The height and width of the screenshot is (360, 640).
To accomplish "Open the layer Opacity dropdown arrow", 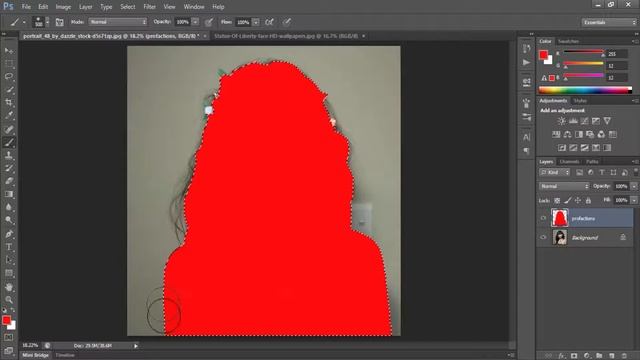I will coord(634,187).
